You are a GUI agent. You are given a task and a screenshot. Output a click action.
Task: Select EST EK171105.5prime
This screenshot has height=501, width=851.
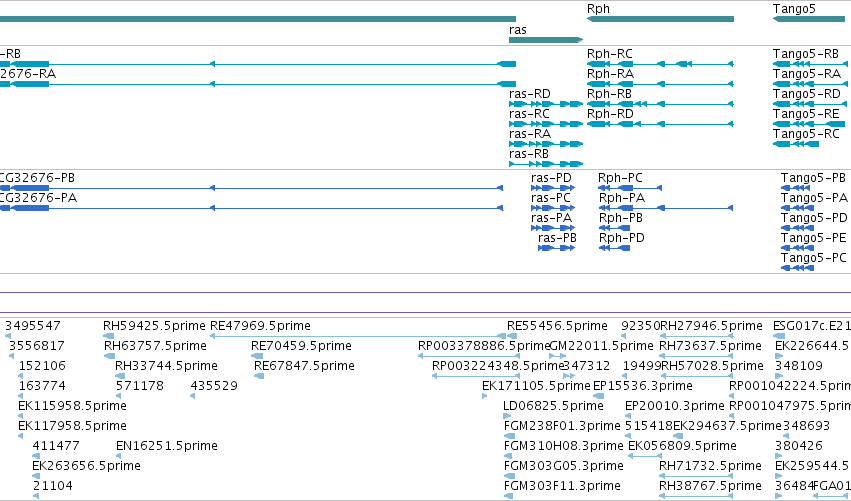[536, 386]
